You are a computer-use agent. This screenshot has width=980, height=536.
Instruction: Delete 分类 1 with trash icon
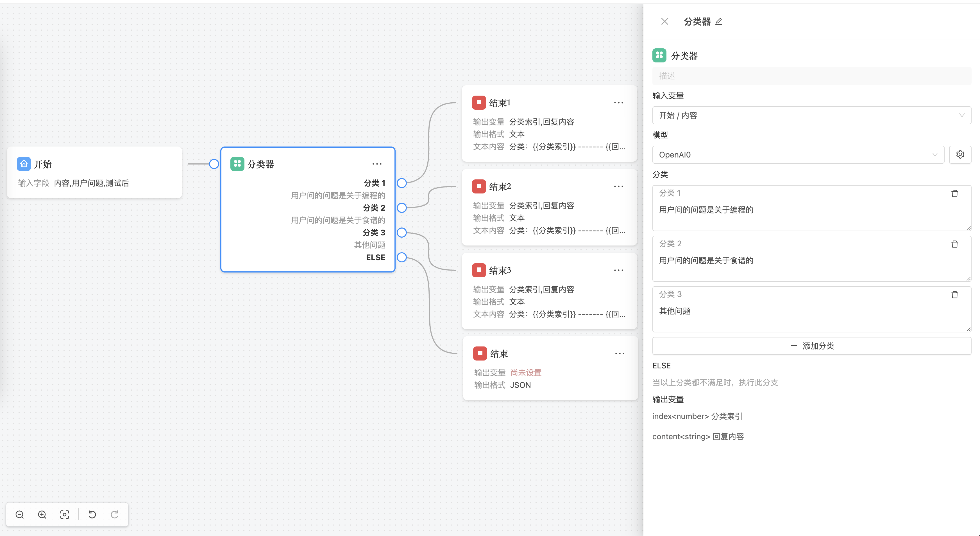click(x=954, y=194)
